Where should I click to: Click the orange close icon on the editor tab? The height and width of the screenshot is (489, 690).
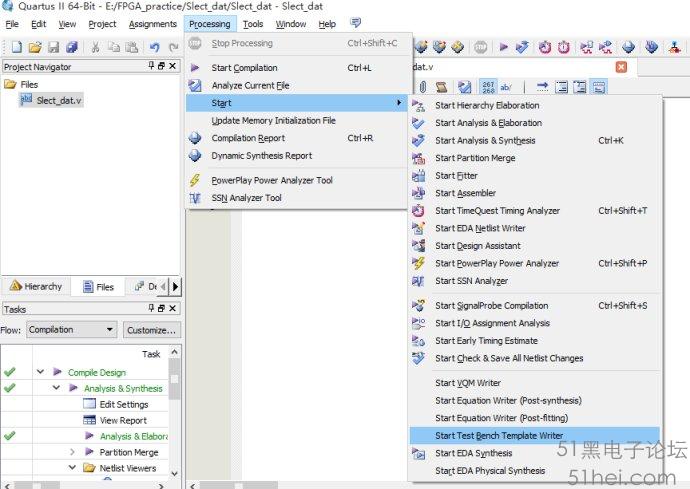[x=621, y=67]
